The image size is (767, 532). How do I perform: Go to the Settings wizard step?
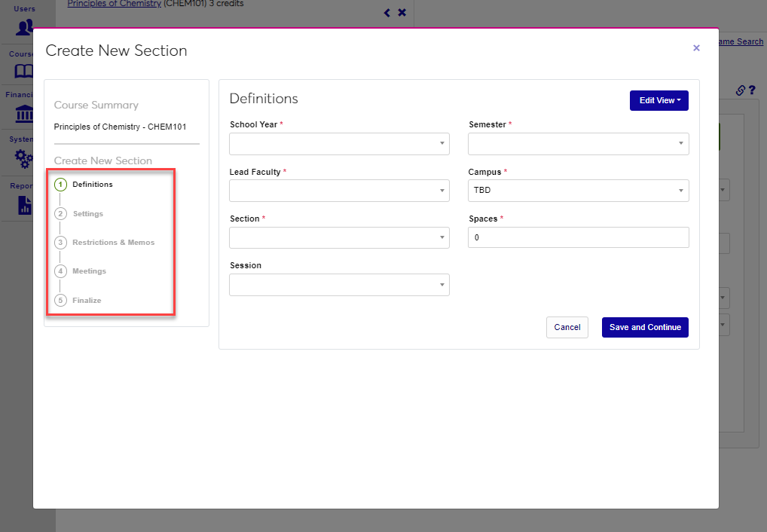point(87,214)
